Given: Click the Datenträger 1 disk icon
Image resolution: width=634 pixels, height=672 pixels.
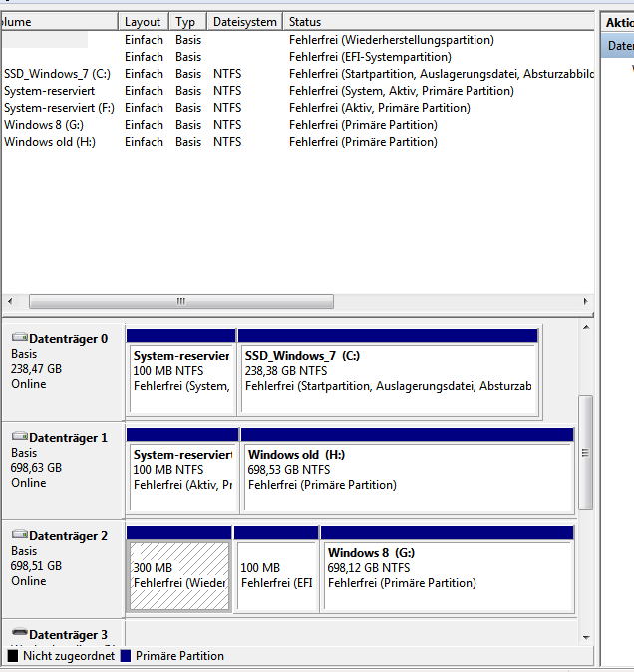Looking at the screenshot, I should 20,436.
